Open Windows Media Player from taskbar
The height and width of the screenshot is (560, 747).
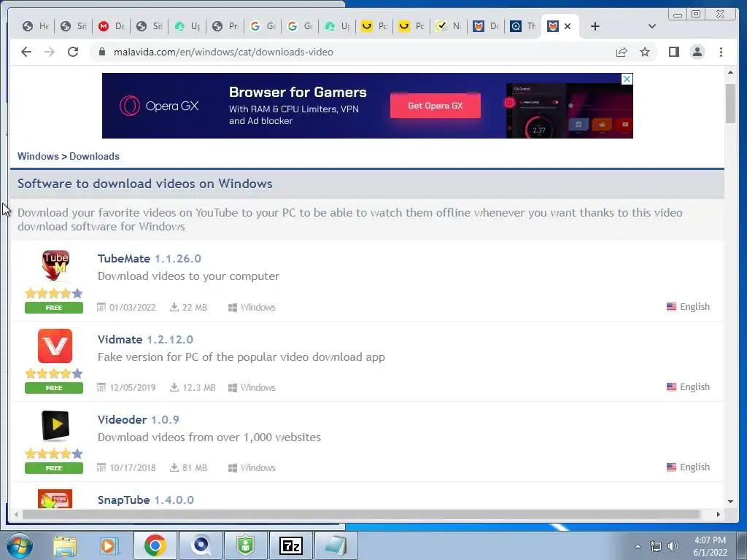pyautogui.click(x=109, y=545)
